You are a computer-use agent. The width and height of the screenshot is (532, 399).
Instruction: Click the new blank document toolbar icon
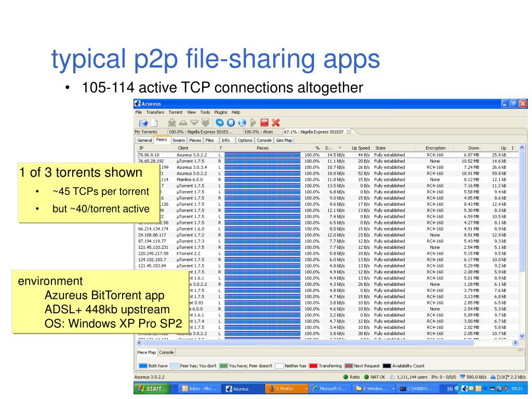tap(154, 123)
